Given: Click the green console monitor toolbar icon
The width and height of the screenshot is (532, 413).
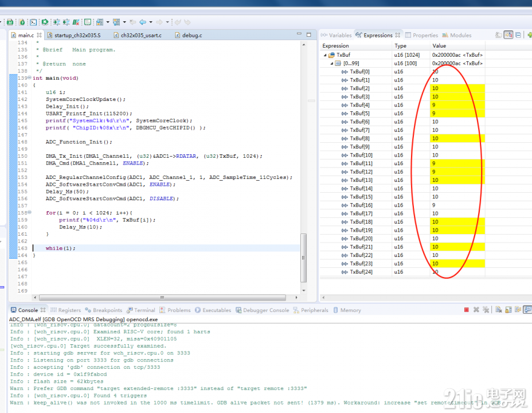Looking at the screenshot, I should (x=88, y=22).
